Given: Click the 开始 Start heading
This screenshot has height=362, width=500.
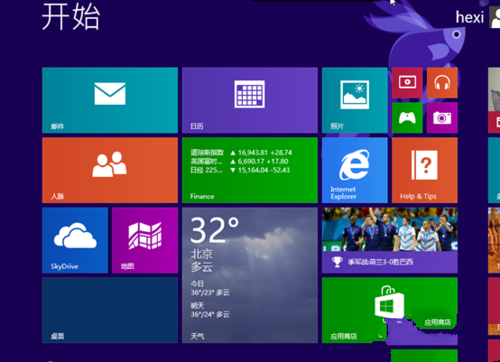Looking at the screenshot, I should (x=71, y=17).
